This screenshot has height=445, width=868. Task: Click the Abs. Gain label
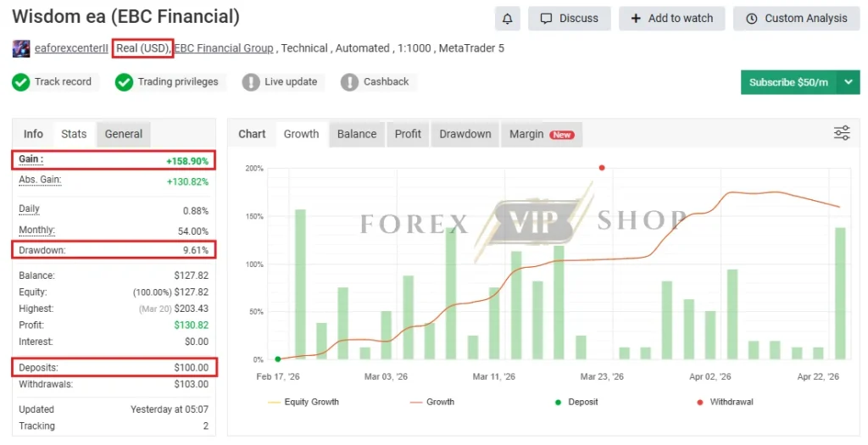[40, 180]
